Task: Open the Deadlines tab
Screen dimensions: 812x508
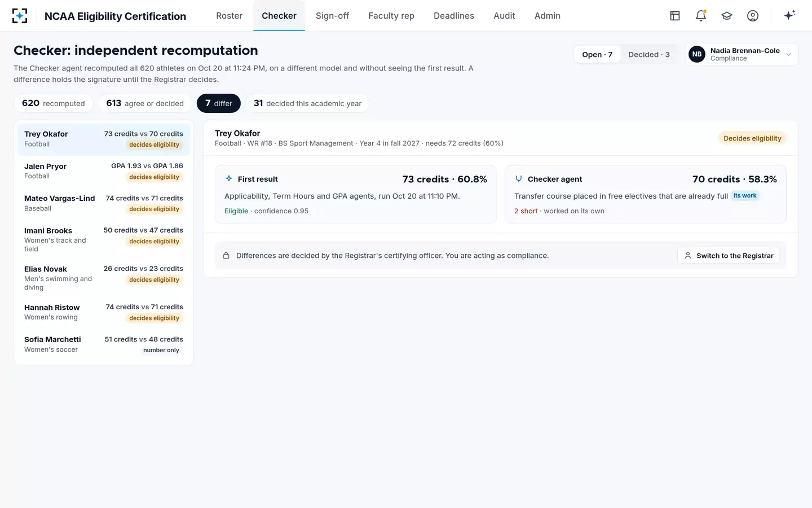Action: 454,16
